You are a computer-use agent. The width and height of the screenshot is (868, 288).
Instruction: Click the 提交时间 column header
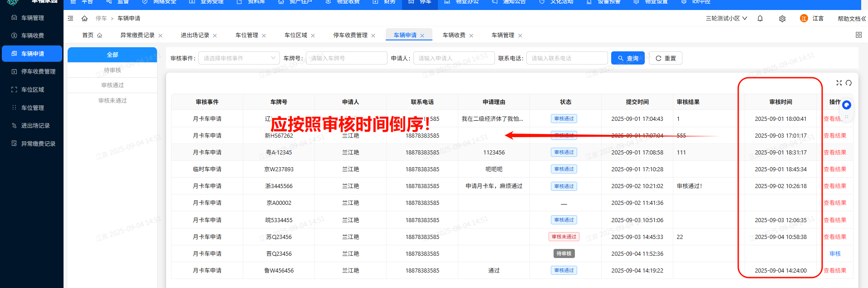[637, 102]
